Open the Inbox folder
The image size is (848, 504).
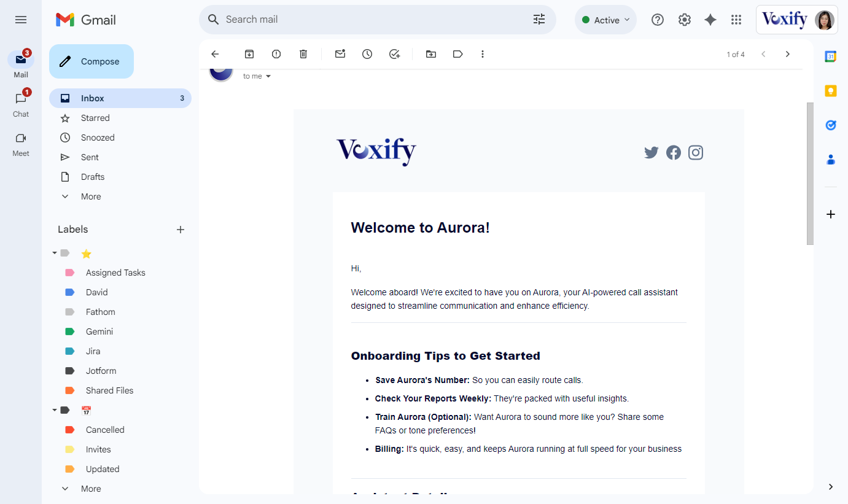tap(120, 98)
